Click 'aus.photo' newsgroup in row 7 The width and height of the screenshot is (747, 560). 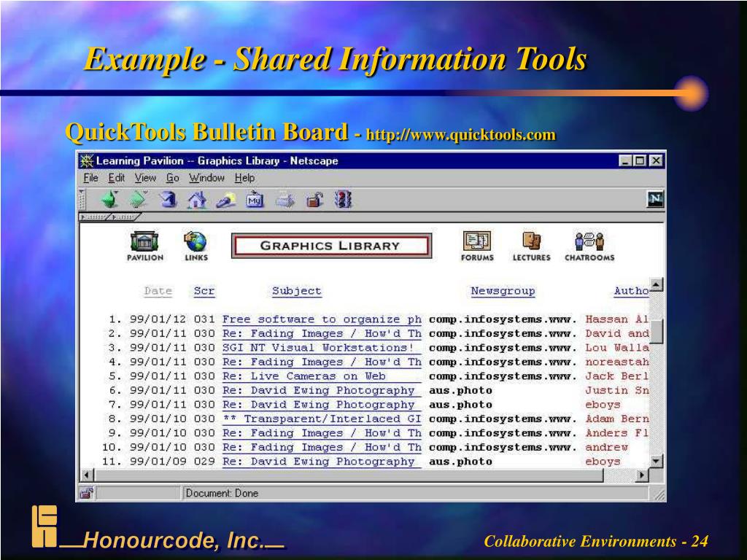click(x=461, y=405)
